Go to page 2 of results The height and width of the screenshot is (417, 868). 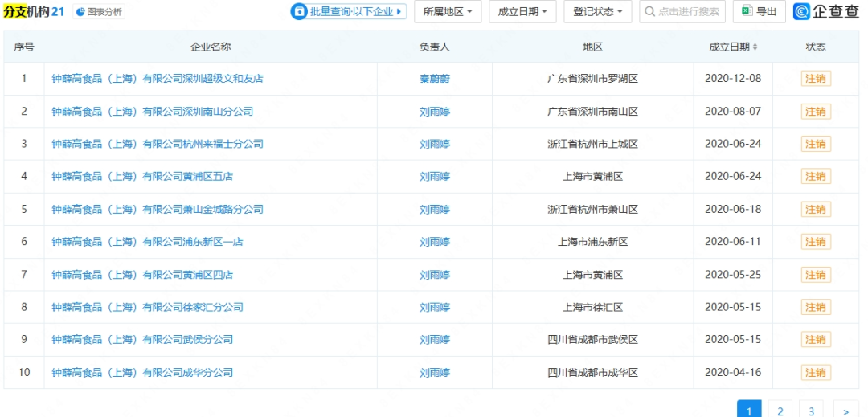[x=780, y=411]
